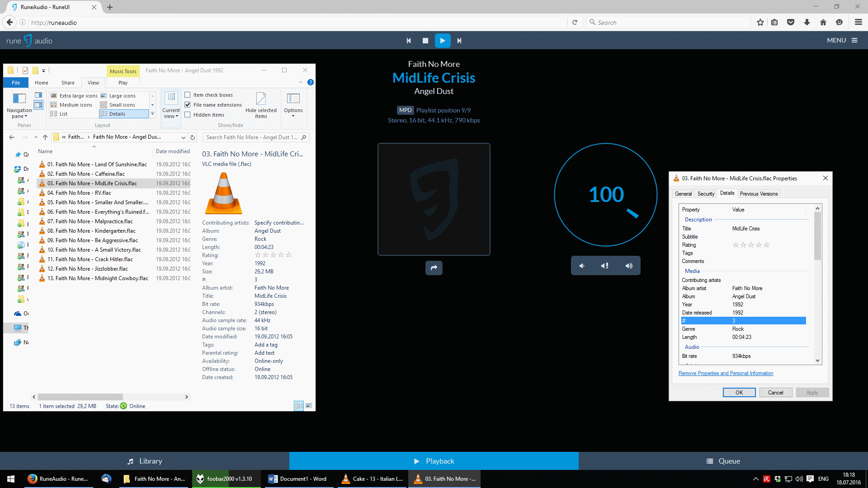Image resolution: width=868 pixels, height=488 pixels.
Task: Open the Share ribbon tab
Action: point(68,83)
